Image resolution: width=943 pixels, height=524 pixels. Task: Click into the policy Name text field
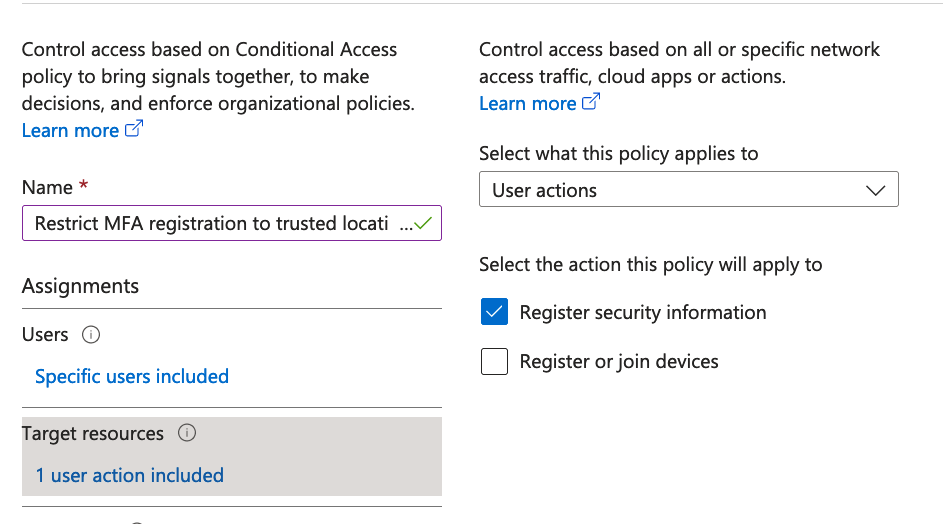point(210,224)
